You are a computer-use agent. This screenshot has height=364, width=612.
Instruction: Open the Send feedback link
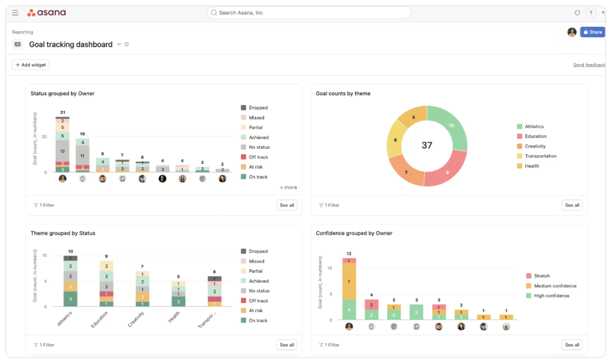point(589,65)
